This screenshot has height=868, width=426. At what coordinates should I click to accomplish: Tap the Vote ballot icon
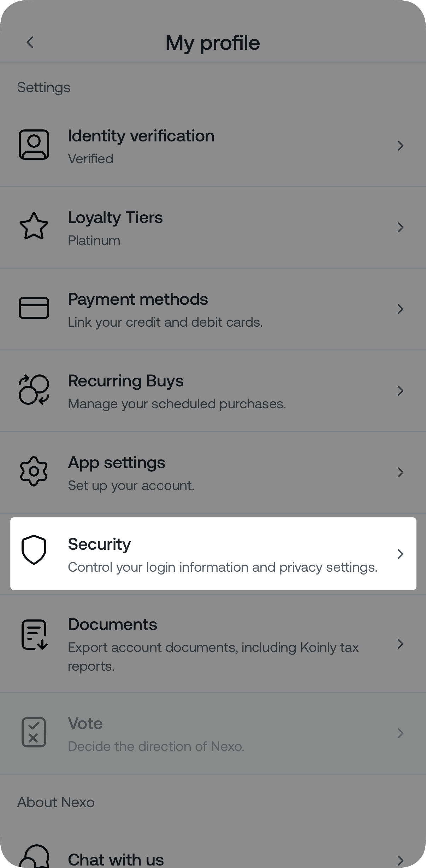(x=34, y=732)
